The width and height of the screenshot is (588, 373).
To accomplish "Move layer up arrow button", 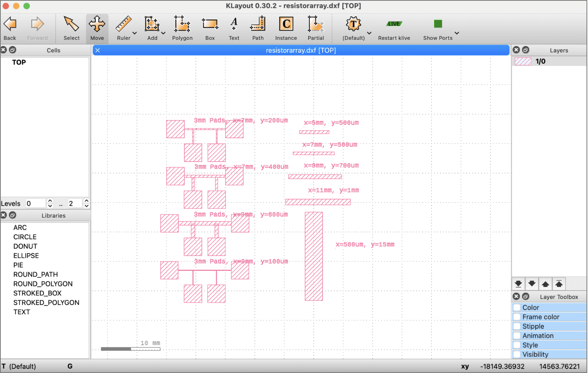I will pyautogui.click(x=545, y=284).
